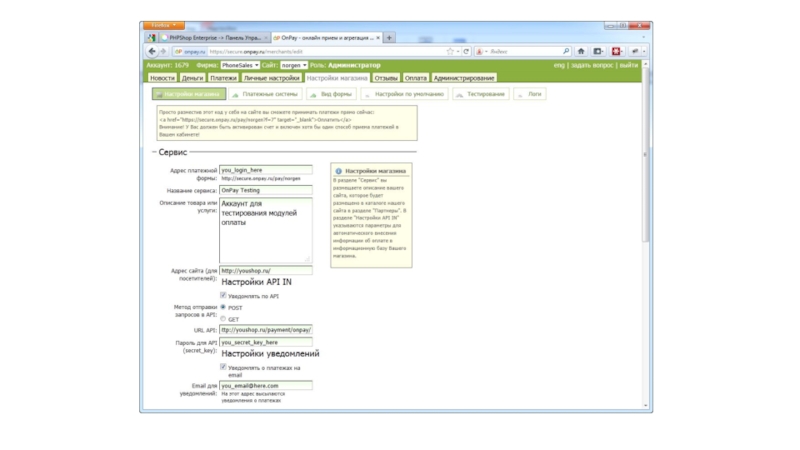
Task: Toggle email payment notifications checkbox
Action: [223, 367]
